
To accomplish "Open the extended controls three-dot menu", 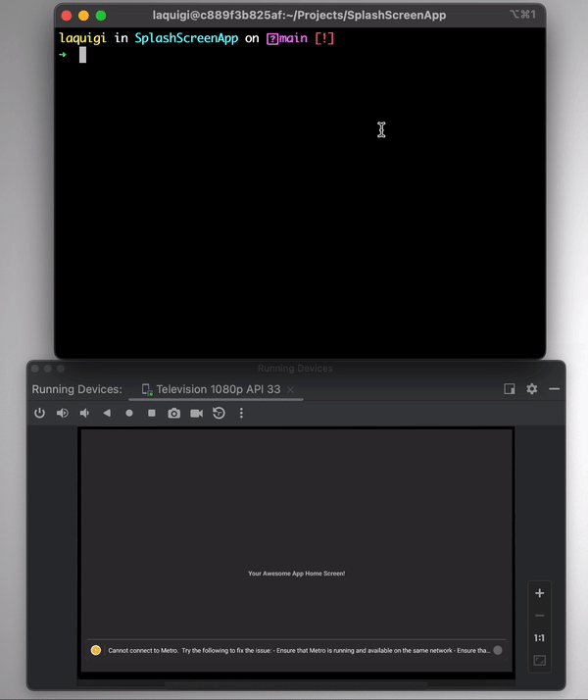I will click(x=241, y=413).
